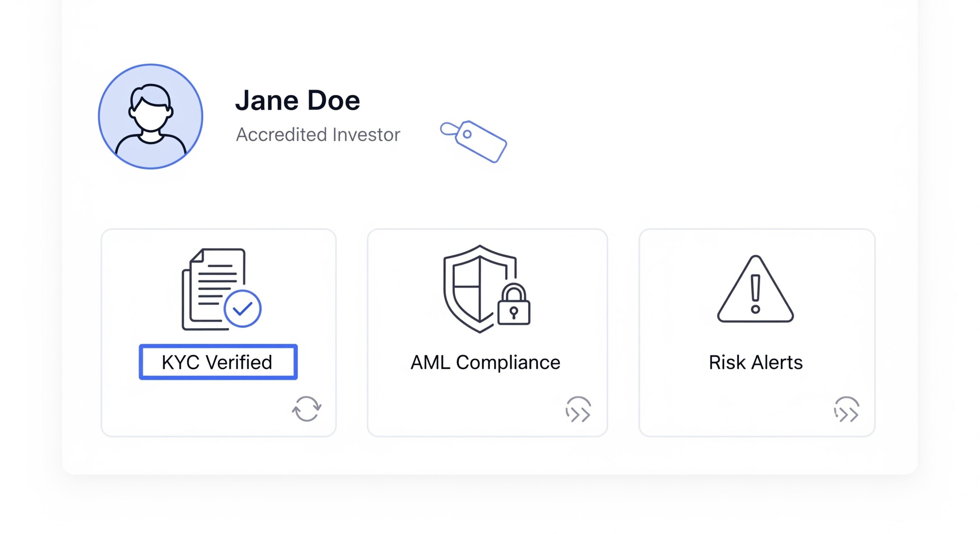This screenshot has width=980, height=534.
Task: Open the Accredited Investor label
Action: point(318,134)
